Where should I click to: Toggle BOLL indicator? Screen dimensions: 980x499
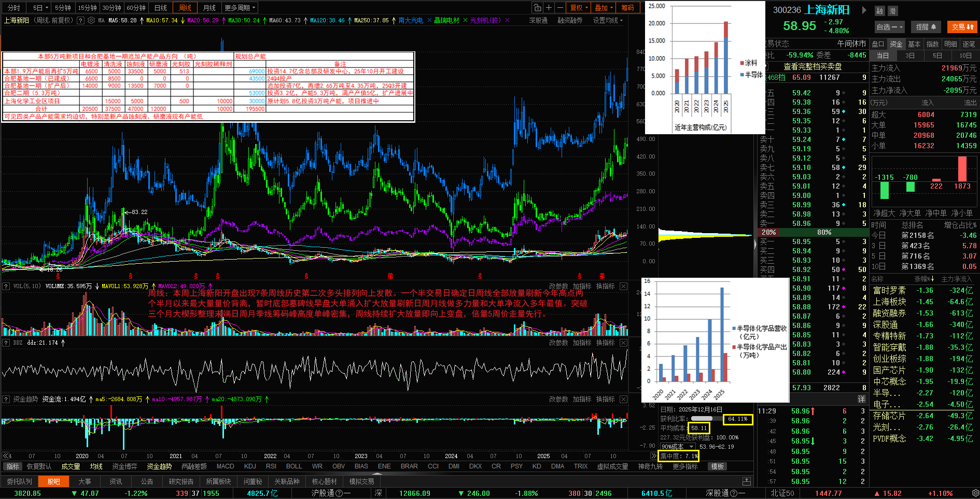point(294,466)
